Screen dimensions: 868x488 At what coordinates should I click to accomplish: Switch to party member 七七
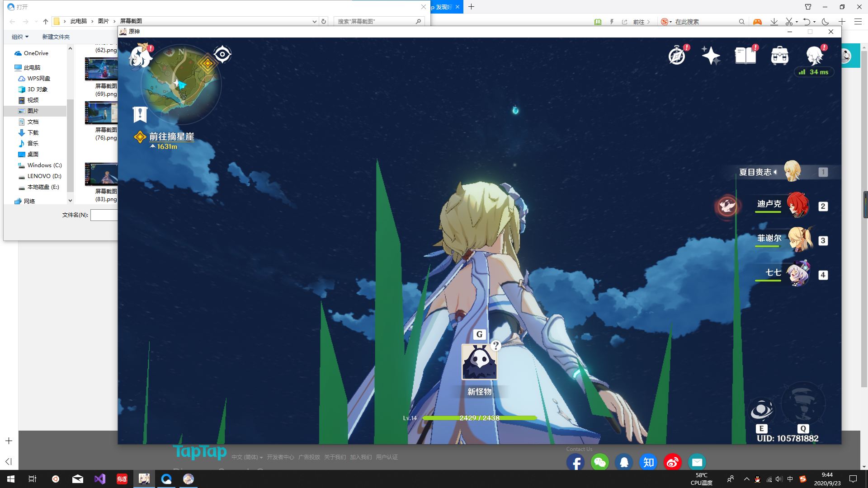coord(791,274)
